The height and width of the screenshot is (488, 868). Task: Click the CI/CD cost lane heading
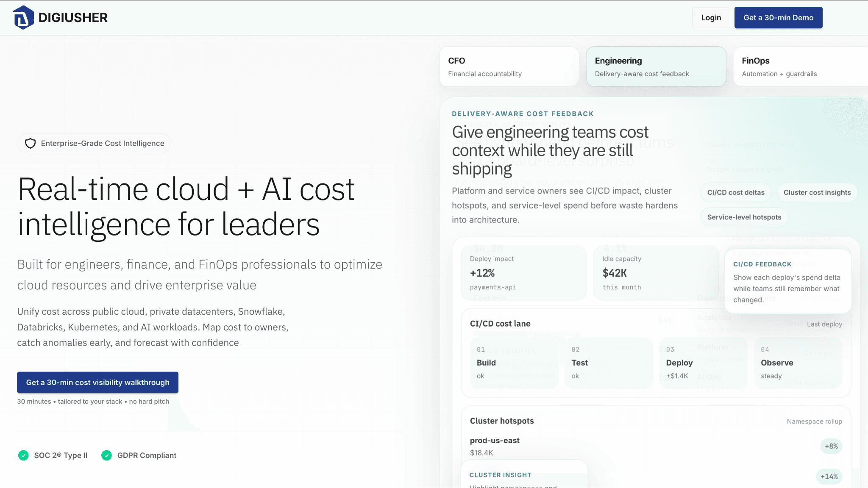pyautogui.click(x=500, y=324)
